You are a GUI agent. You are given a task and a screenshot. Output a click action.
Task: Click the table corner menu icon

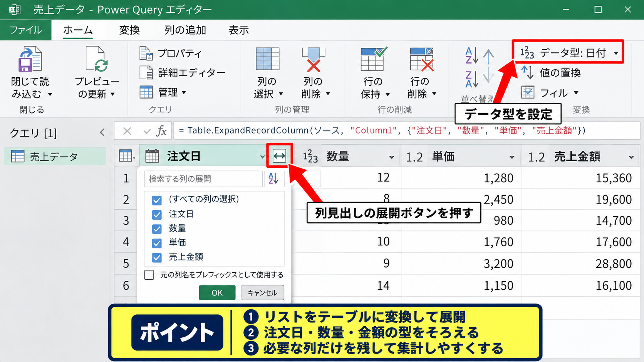click(x=127, y=156)
